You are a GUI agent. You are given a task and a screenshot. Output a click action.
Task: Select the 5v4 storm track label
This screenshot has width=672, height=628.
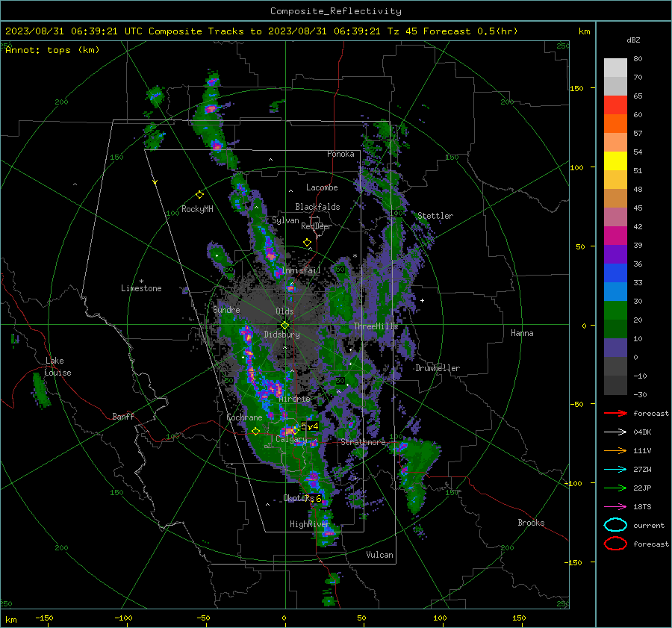click(309, 426)
